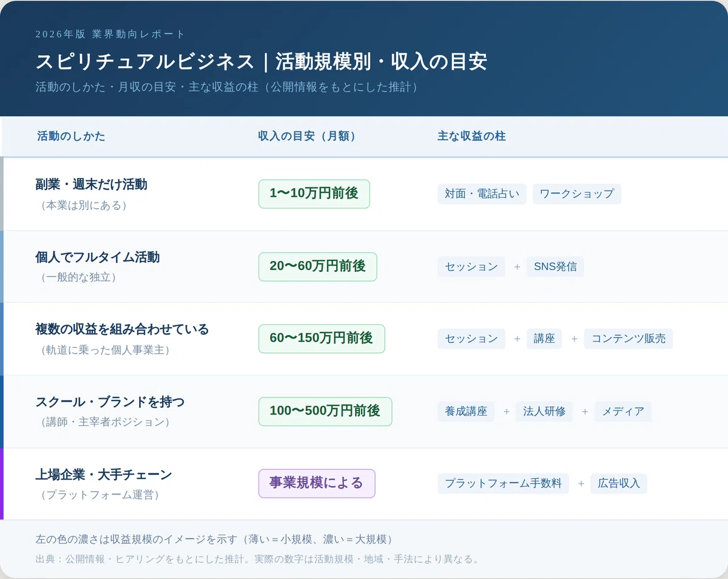The width and height of the screenshot is (728, 579).
Task: Click the note （本業は別にある）
Action: tap(84, 205)
